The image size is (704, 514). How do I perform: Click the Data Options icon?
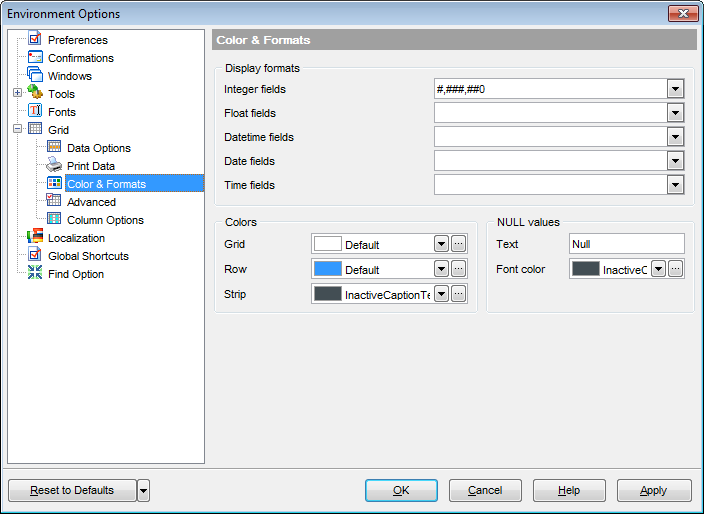54,147
